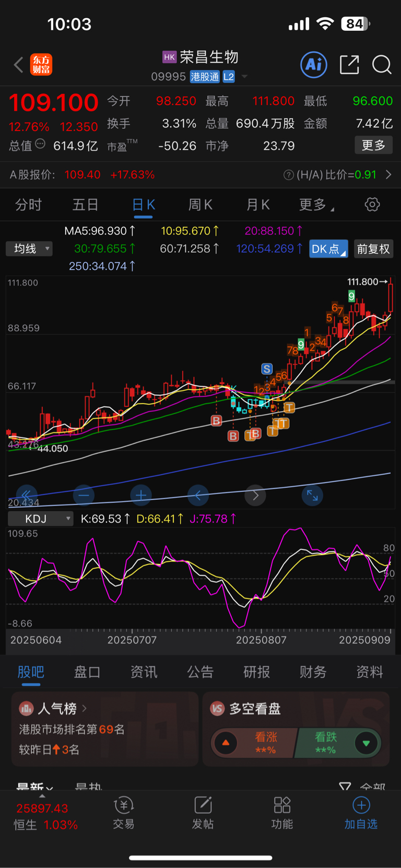Tap stock code 09995
Screen dimensions: 401x868
coord(168,77)
